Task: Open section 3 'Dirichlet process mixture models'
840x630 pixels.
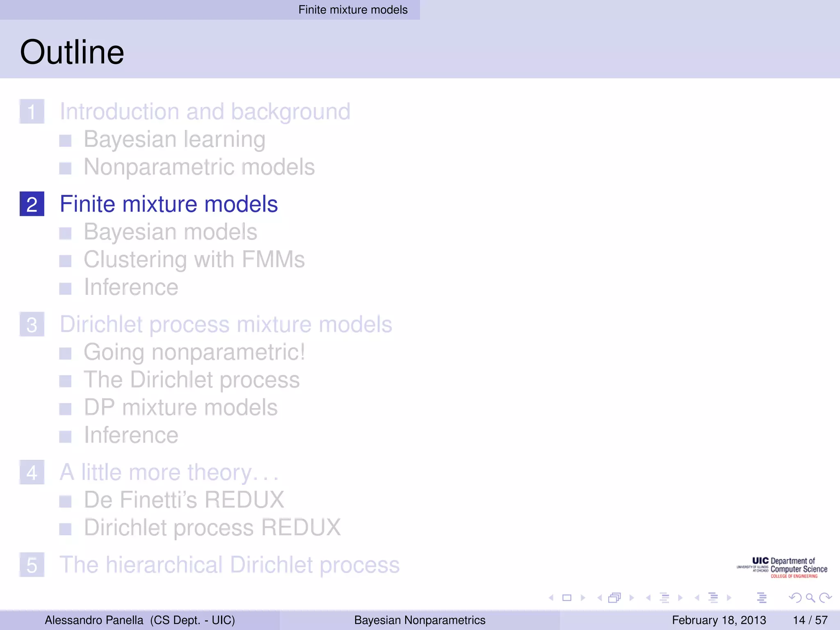Action: (226, 324)
